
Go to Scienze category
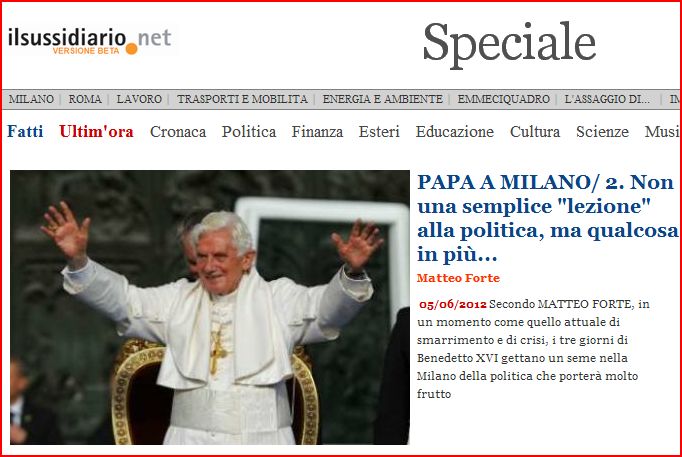tap(602, 131)
